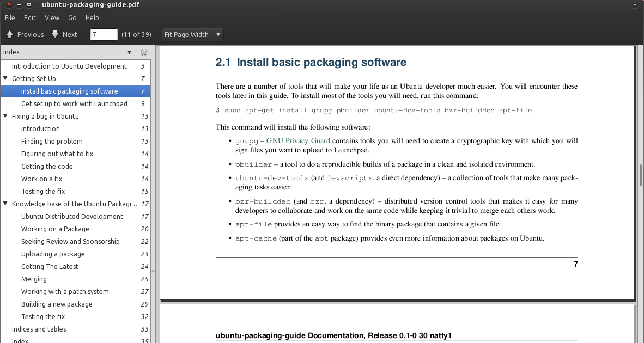Go to the previous page with Previous

click(x=25, y=34)
